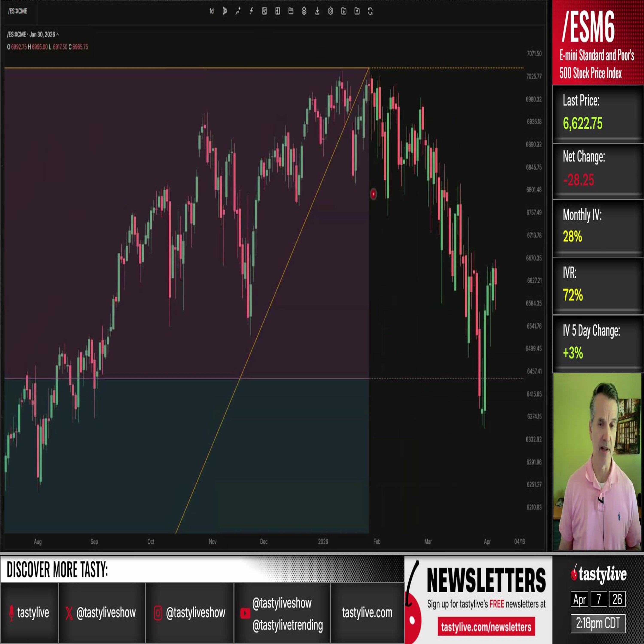Viewport: 644px width, 644px height.
Task: Click the YouTube logo icon
Action: tap(245, 613)
